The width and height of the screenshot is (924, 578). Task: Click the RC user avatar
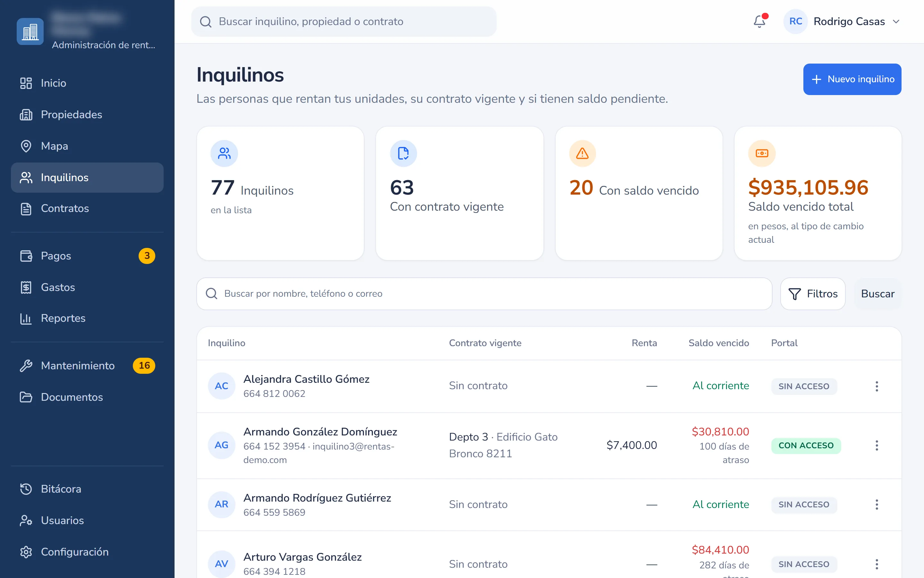point(795,22)
